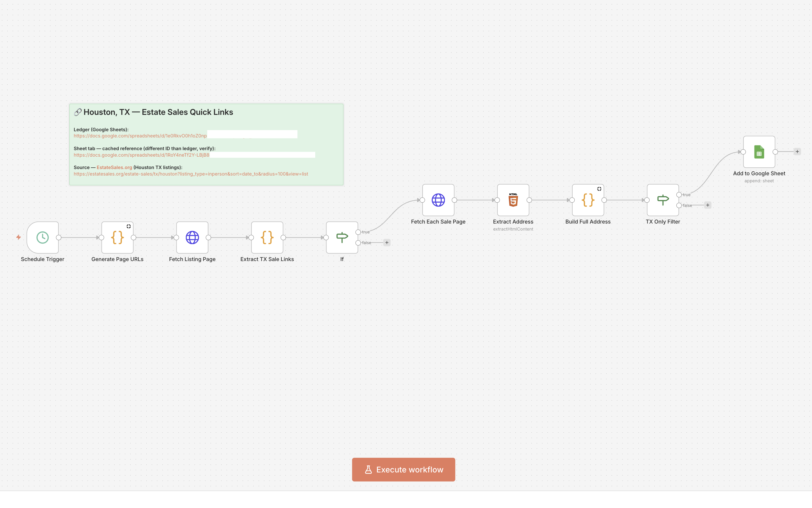Click TX Only Filter true output connector
Viewport: 812px width, 508px height.
679,195
